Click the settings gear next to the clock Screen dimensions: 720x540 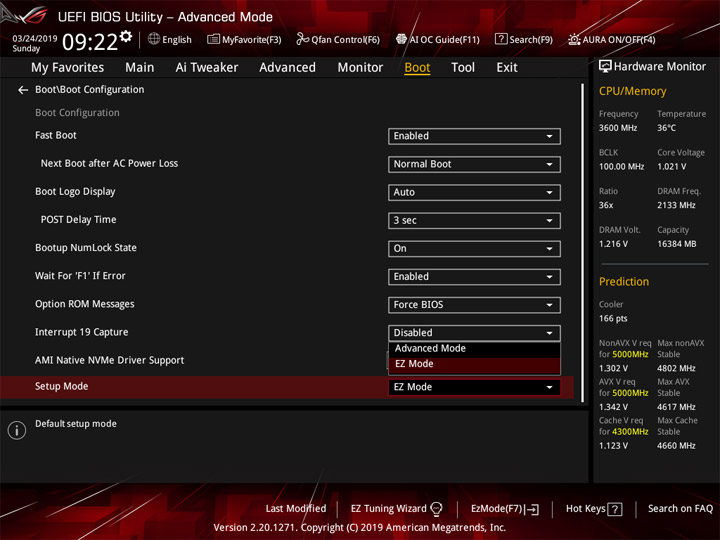point(126,37)
